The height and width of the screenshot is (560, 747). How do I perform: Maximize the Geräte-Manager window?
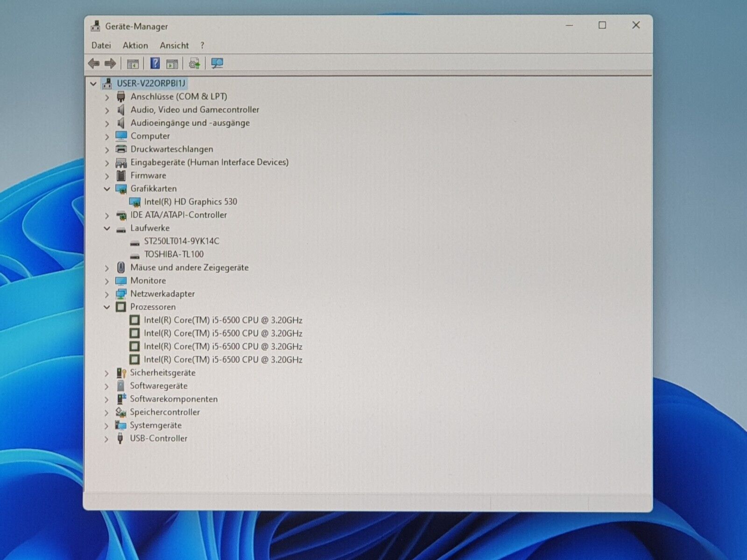(602, 25)
